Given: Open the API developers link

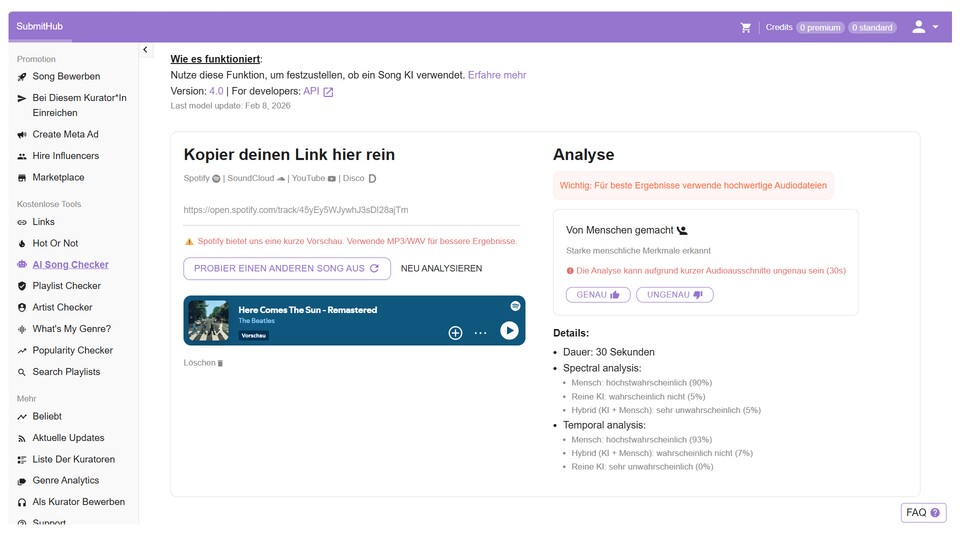Looking at the screenshot, I should 311,91.
